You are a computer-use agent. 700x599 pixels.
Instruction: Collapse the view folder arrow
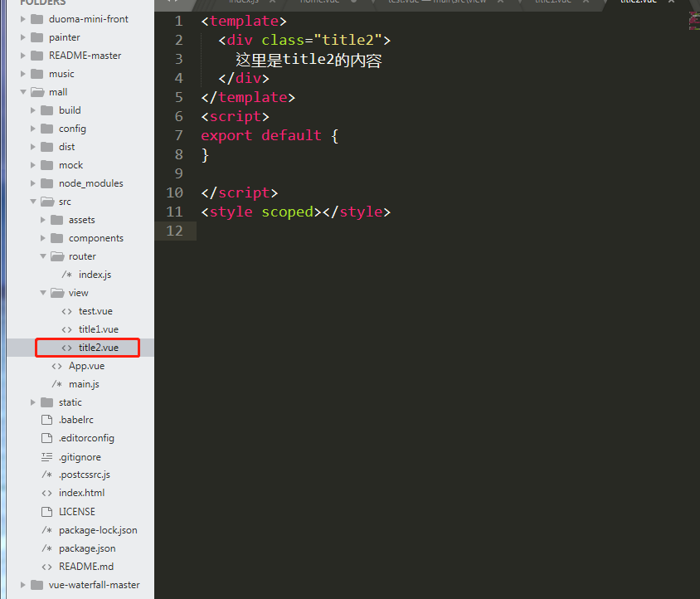coord(43,293)
